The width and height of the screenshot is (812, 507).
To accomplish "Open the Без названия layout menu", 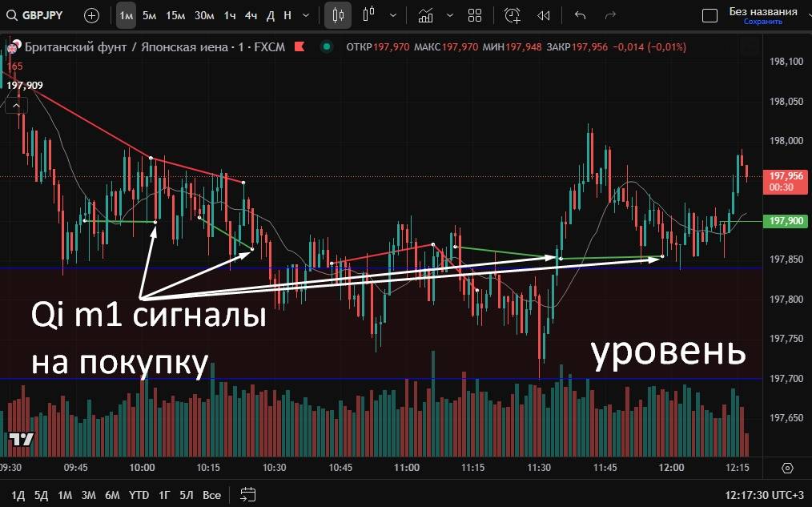I will click(x=763, y=11).
